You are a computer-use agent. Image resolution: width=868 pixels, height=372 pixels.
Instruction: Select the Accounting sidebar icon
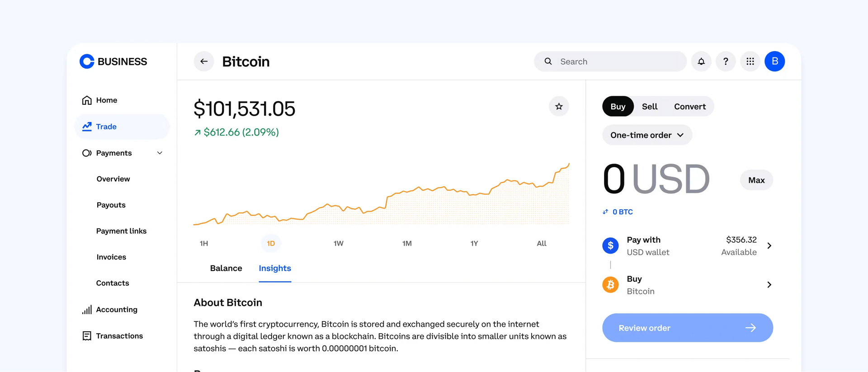(87, 310)
